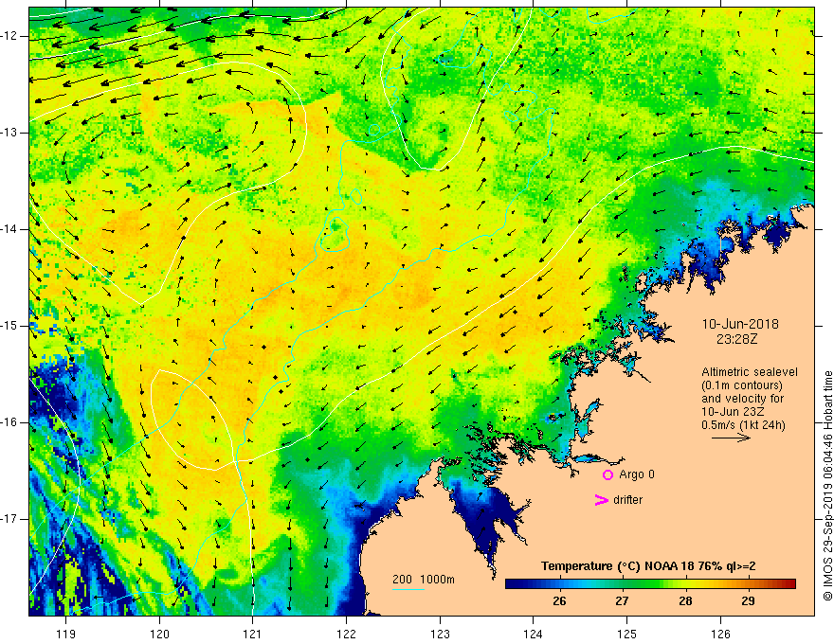Click the 'Altimetric sealevel' caption line
The height and width of the screenshot is (644, 834).
tap(749, 372)
